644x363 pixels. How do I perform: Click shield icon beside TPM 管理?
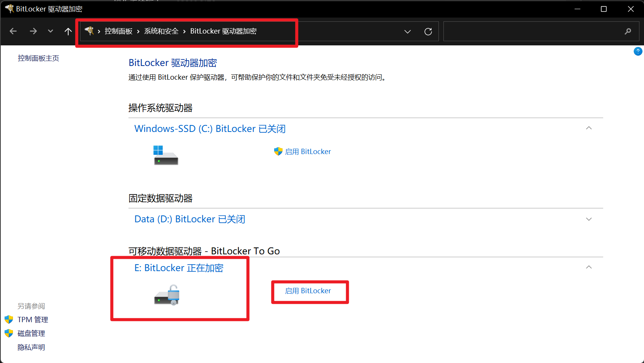[x=9, y=320]
